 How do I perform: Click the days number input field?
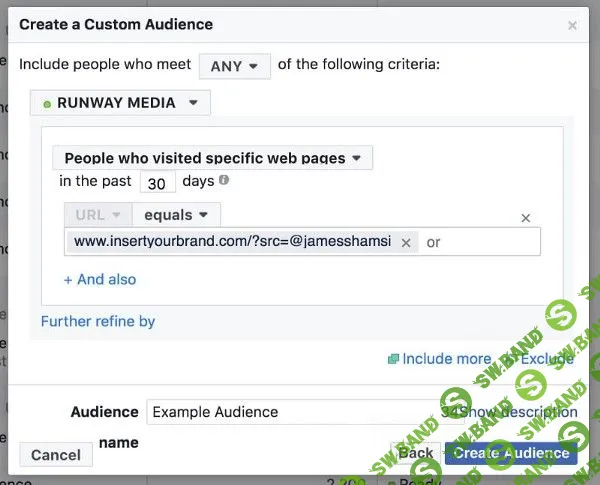coord(157,183)
